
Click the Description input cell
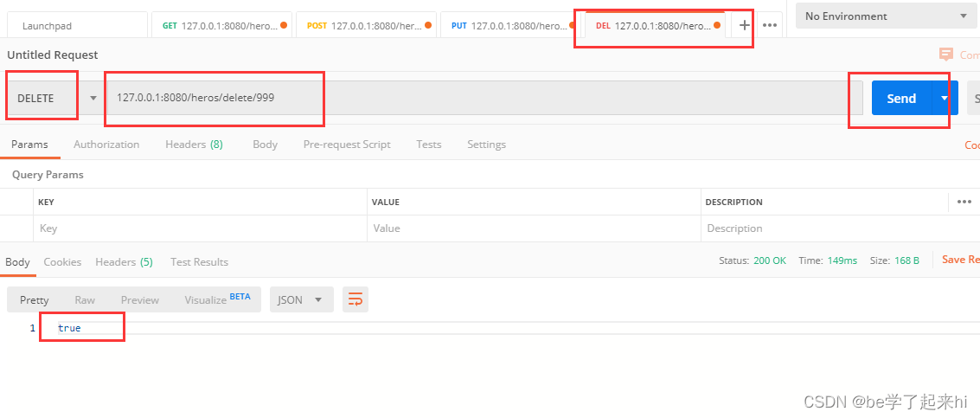point(841,228)
